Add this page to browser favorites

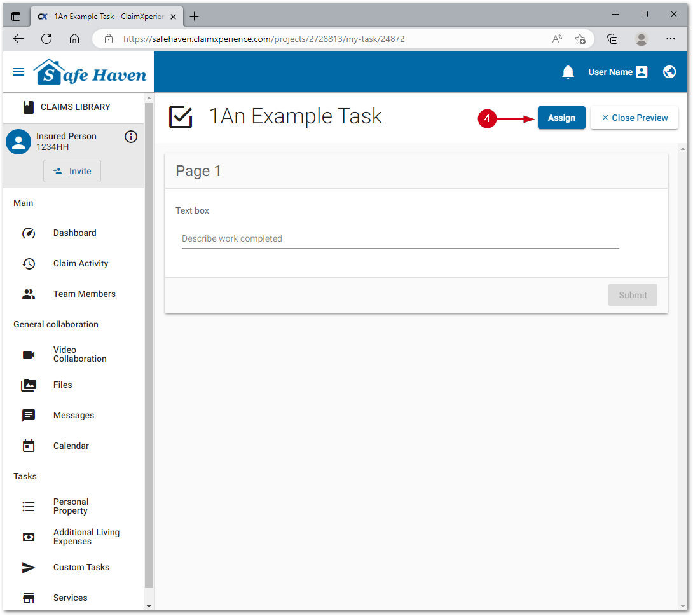tap(580, 39)
